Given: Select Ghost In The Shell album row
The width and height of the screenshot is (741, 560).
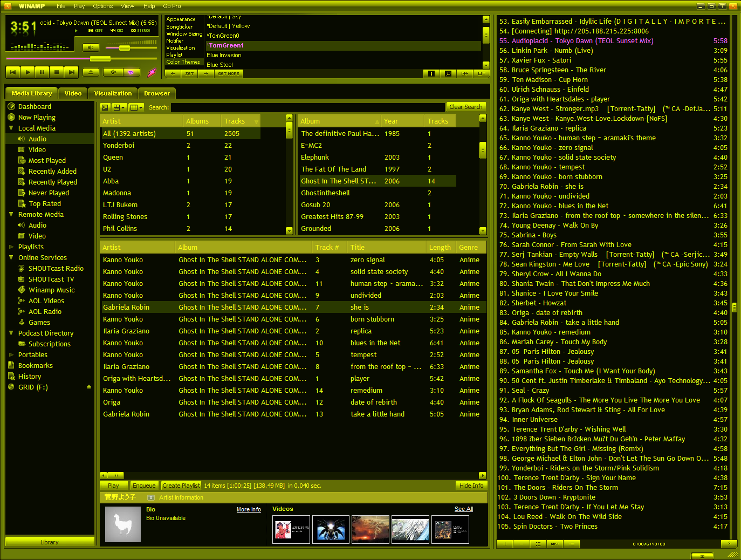Looking at the screenshot, I should pos(378,181).
